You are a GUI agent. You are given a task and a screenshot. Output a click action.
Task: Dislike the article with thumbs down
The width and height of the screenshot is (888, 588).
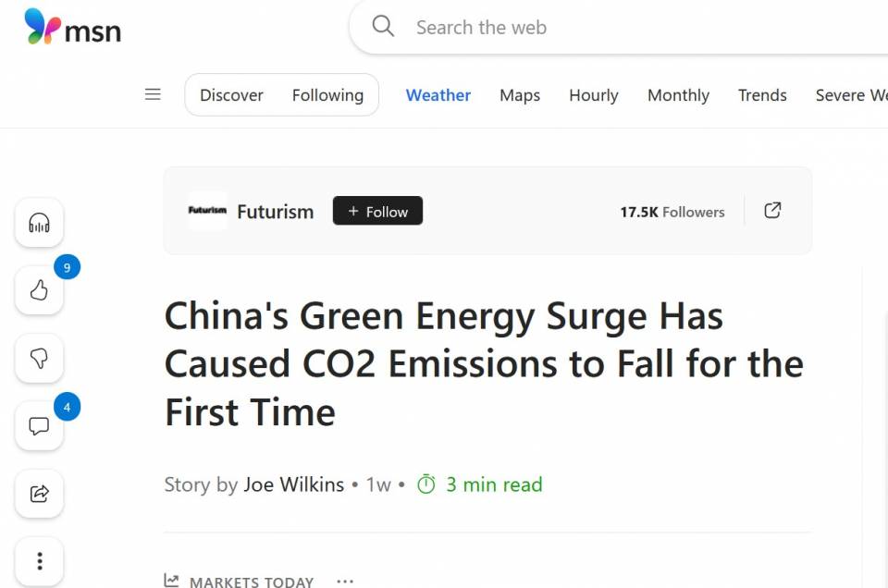coord(39,358)
